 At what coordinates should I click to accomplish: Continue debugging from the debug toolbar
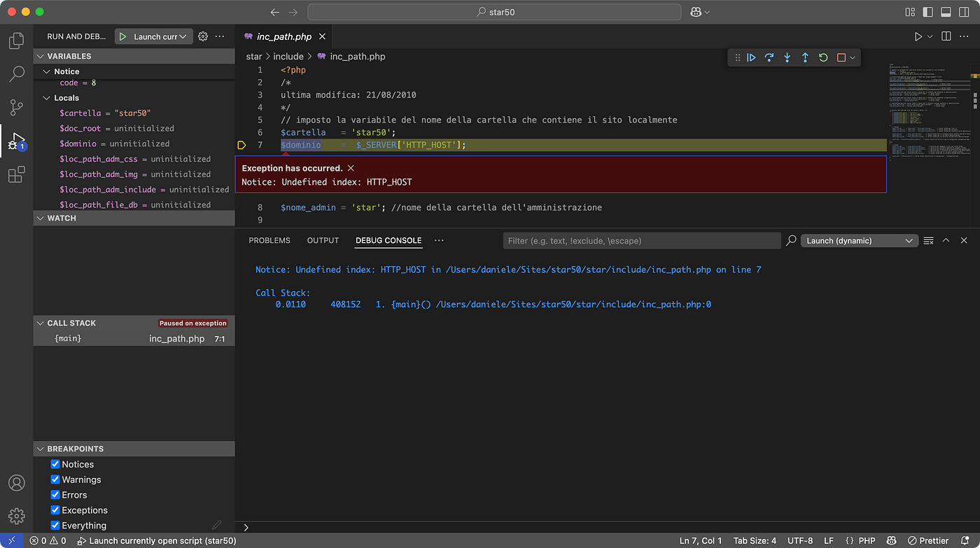point(751,57)
